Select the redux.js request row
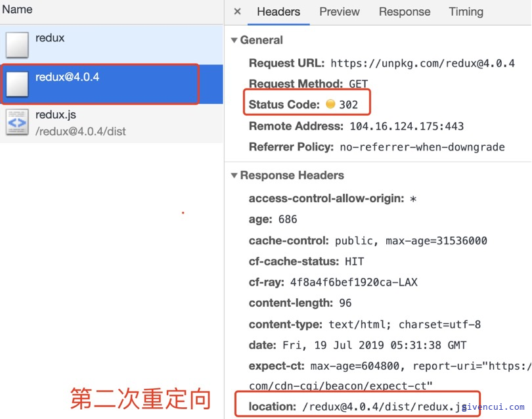This screenshot has width=532, height=419. coord(112,123)
